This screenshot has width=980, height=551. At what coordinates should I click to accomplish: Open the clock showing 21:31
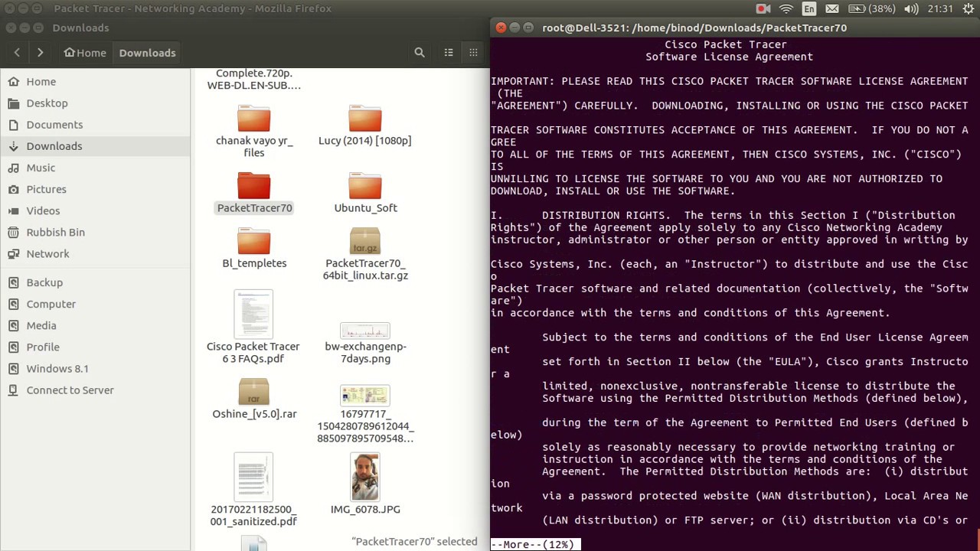point(939,9)
